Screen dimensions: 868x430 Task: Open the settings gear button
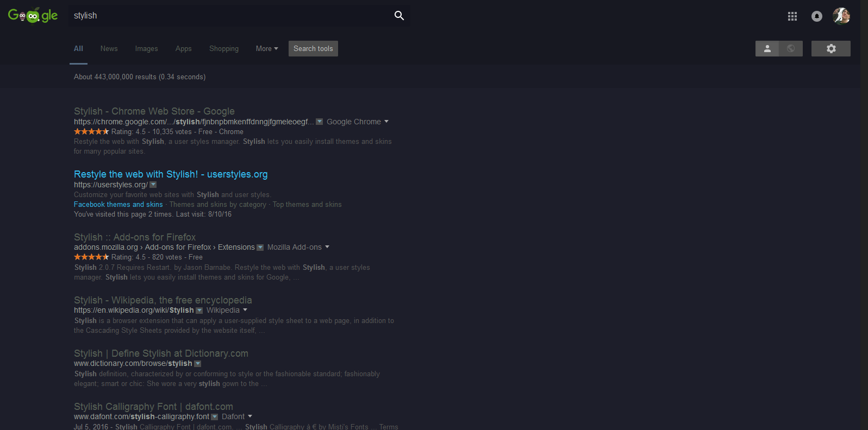831,48
